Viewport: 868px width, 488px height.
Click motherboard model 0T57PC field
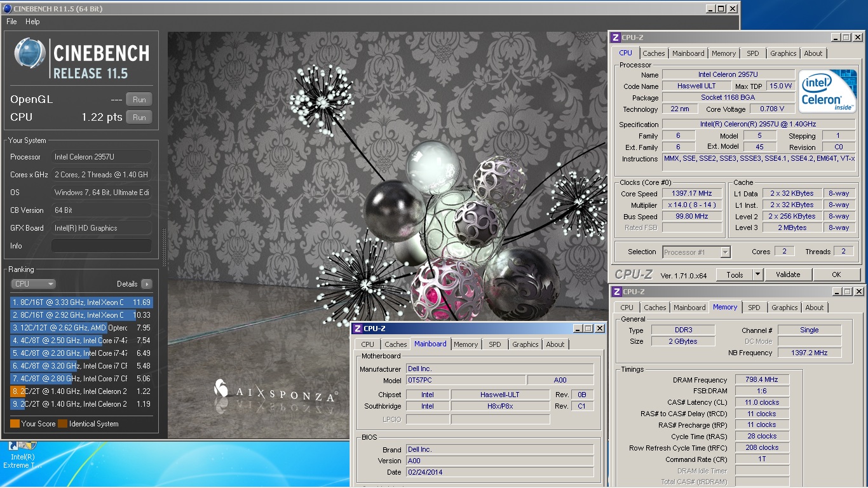466,380
